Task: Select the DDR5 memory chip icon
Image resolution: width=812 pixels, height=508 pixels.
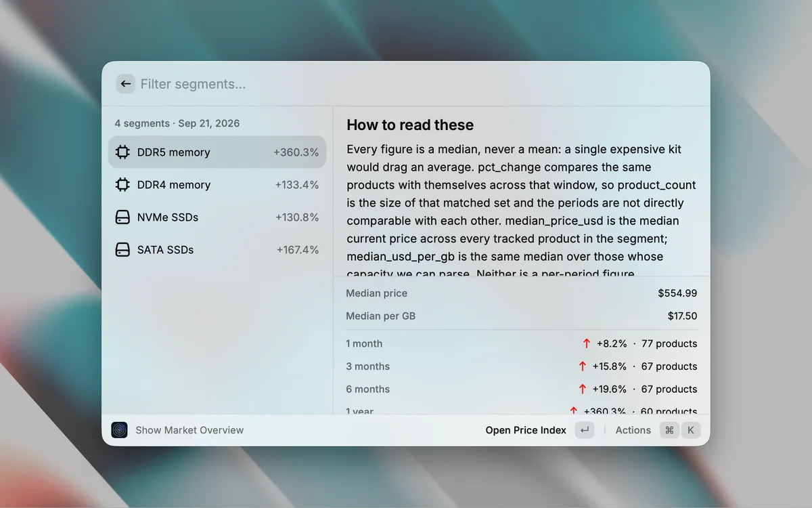Action: [122, 152]
